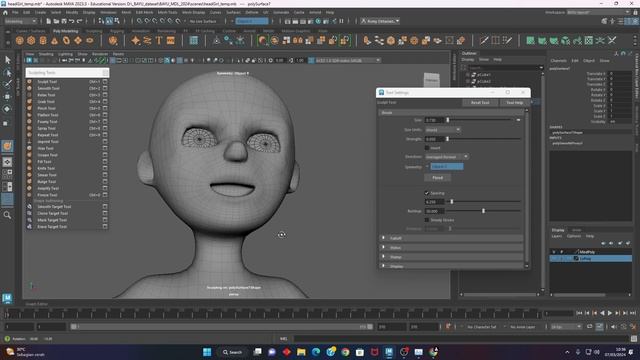Select pCube1 in the Outliner
Image resolution: width=640 pixels, height=360 pixels.
[x=483, y=75]
